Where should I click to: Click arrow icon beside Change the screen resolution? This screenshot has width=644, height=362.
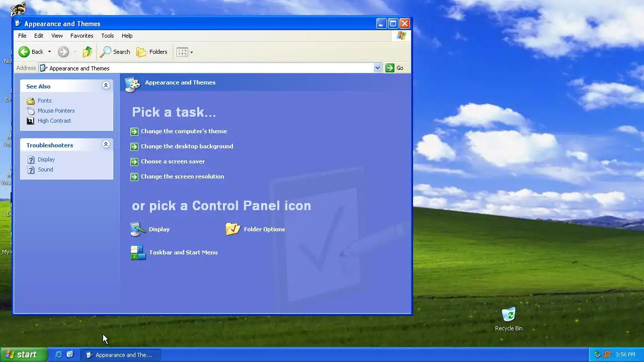pyautogui.click(x=134, y=176)
